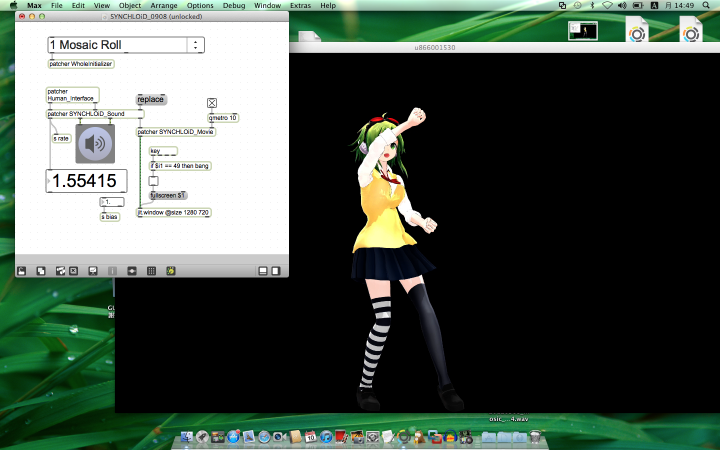Open Launchpad rocket icon in the Dock
The height and width of the screenshot is (450, 720).
coord(202,437)
